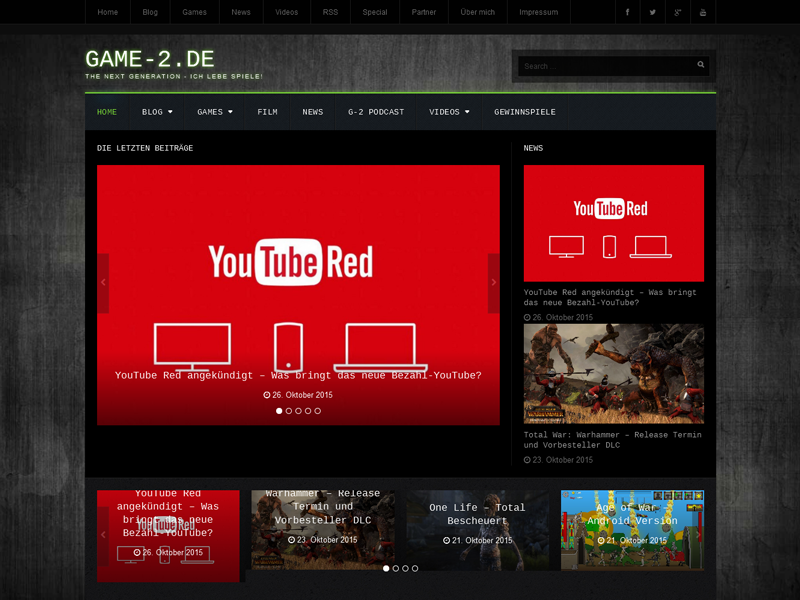This screenshot has height=600, width=800.
Task: Open YouTube Red headline in main slider
Action: 298,376
